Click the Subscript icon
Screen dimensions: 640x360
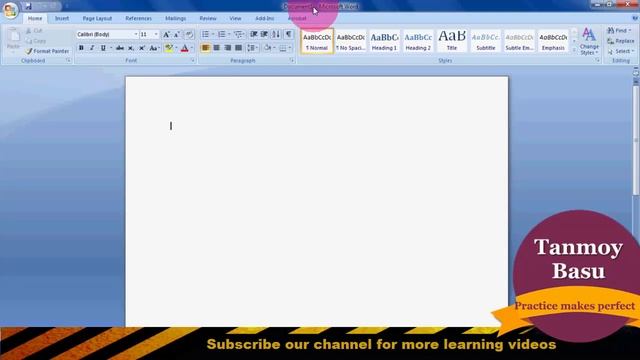[x=131, y=48]
